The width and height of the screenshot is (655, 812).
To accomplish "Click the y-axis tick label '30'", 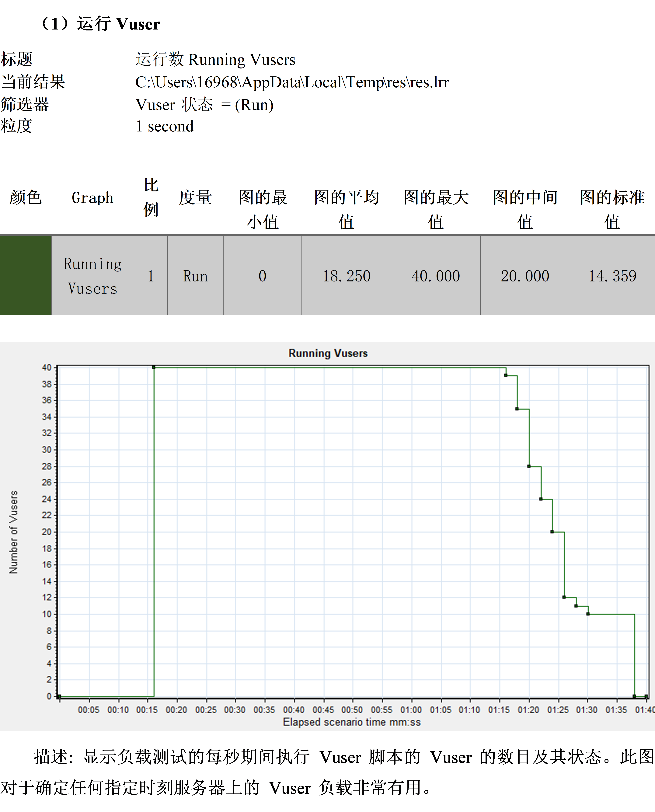I will click(x=46, y=450).
